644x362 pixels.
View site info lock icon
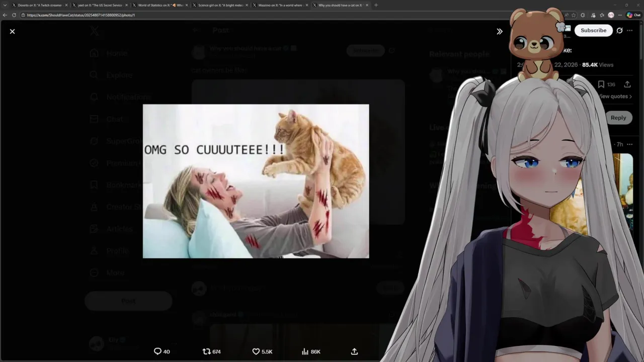[23, 15]
